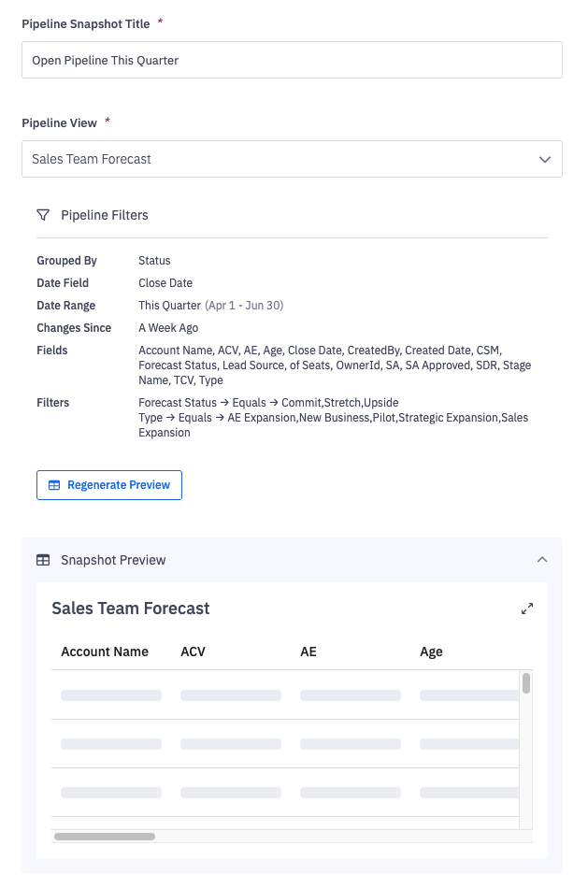Viewport: 588px width, 888px height.
Task: Click the ACV column header
Action: (193, 652)
